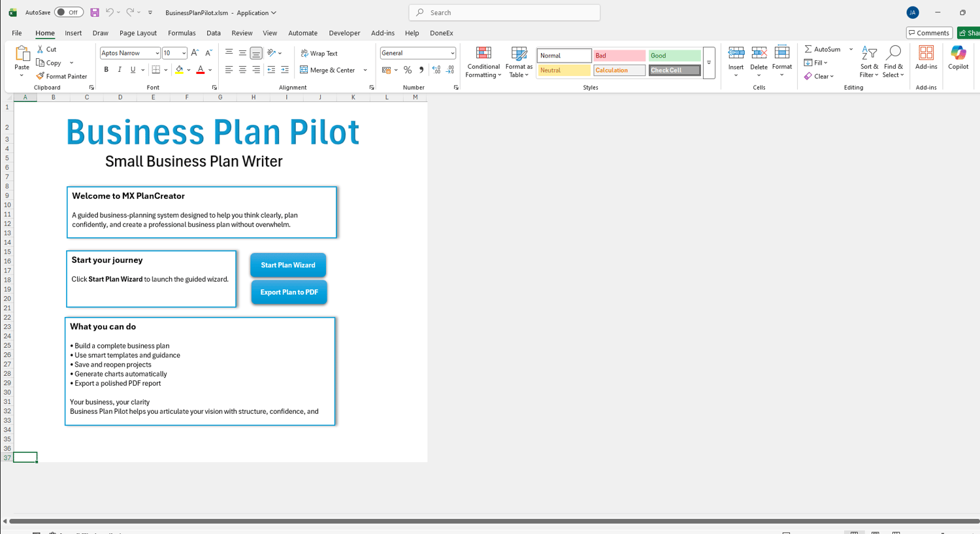Apply Percent Style number format
Viewport: 980px width, 534px height.
(x=408, y=70)
